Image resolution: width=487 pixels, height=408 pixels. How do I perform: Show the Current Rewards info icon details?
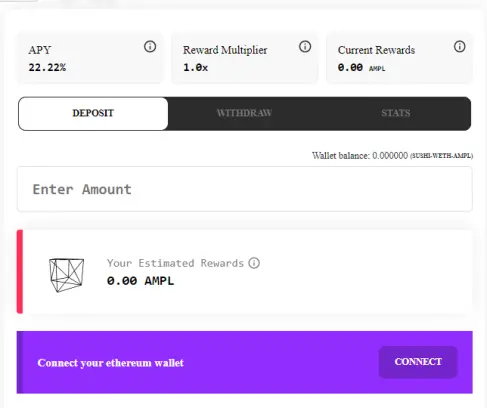[x=460, y=46]
